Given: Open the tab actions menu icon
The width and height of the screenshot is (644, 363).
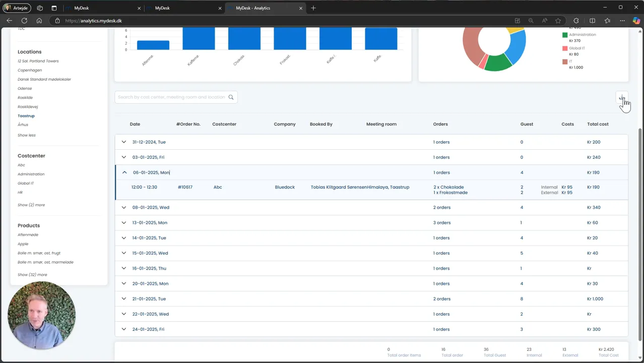Looking at the screenshot, I should (x=54, y=8).
